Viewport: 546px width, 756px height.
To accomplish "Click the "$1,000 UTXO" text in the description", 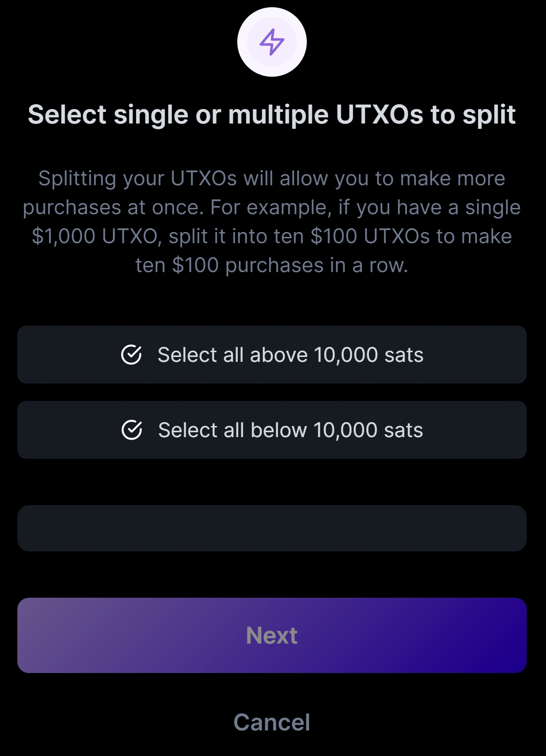I will coord(95,236).
